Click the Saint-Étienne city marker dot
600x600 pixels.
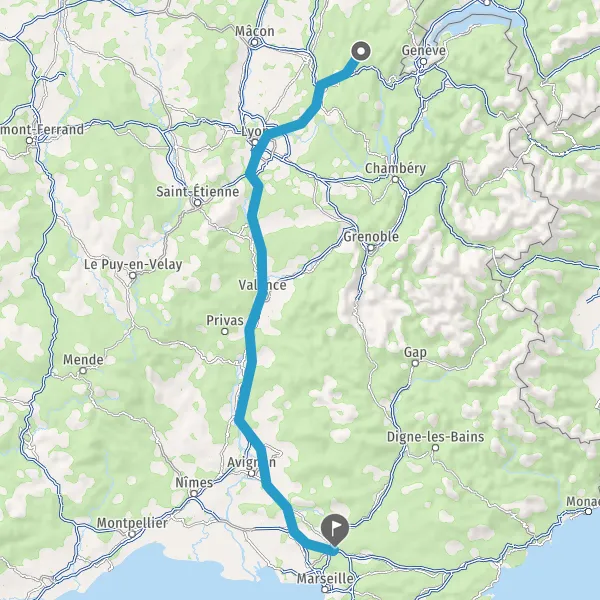pyautogui.click(x=197, y=203)
